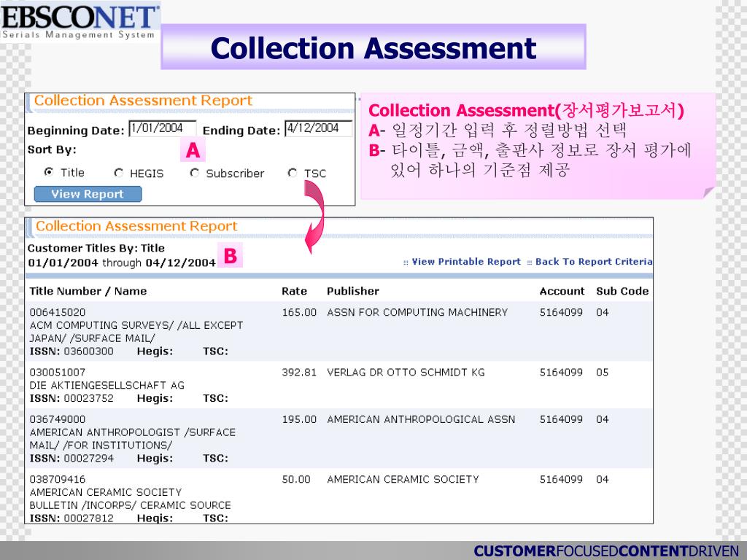Click the bullet icon before Back To Report Criteria
747x560 pixels.
click(530, 262)
